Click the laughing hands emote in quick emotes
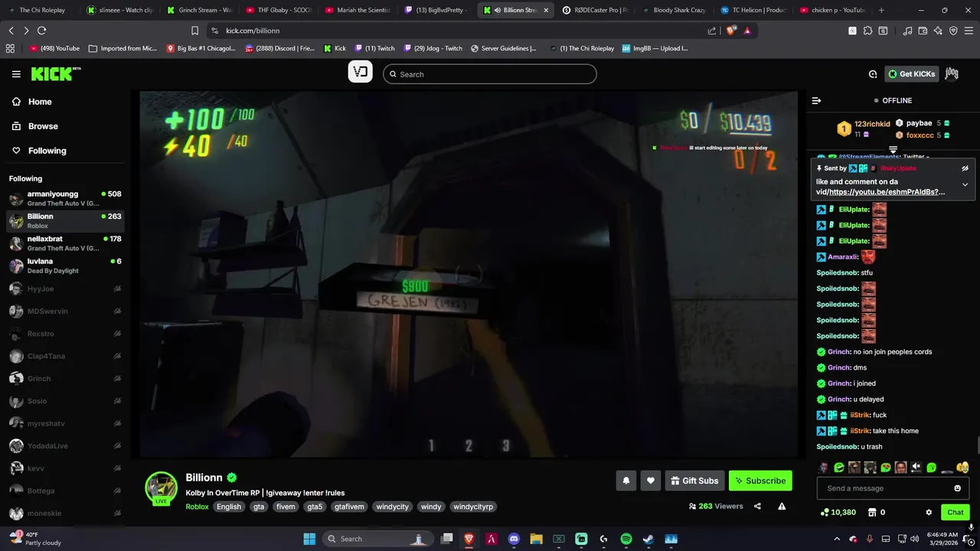 (x=963, y=467)
